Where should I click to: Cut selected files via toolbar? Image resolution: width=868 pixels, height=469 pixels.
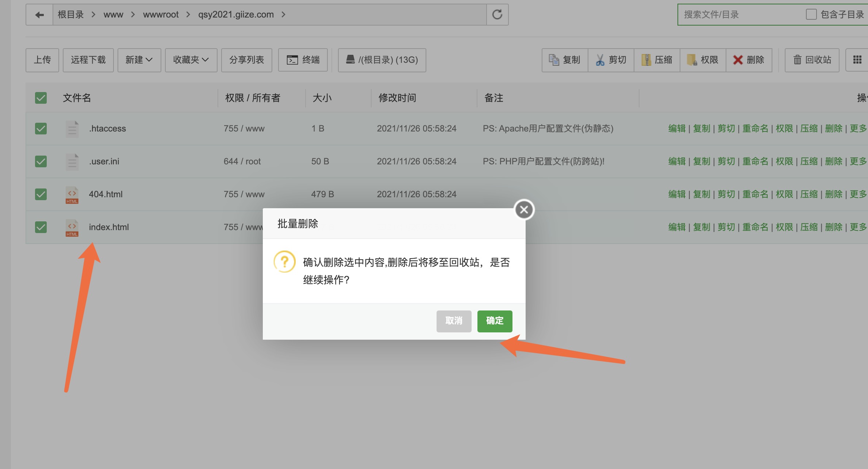coord(611,60)
